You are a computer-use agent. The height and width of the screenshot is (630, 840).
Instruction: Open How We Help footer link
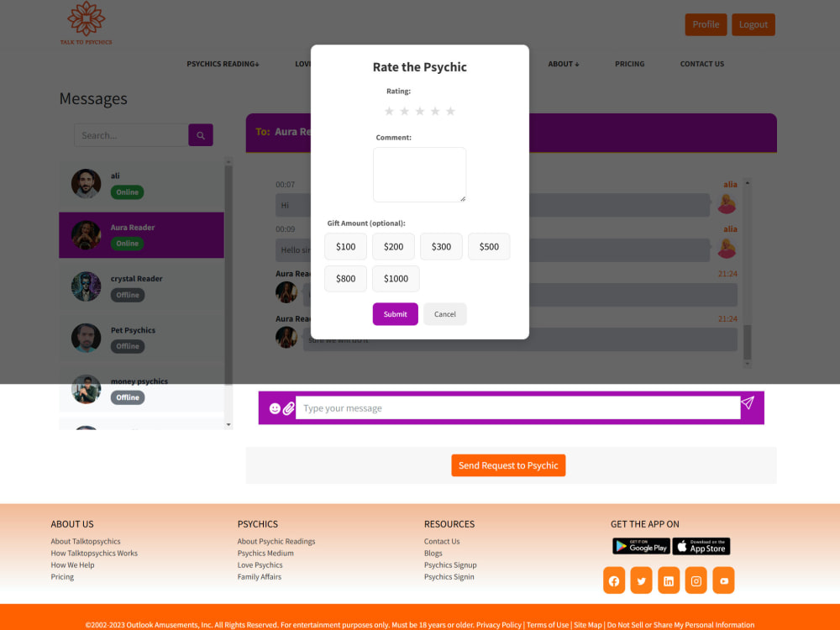click(x=72, y=565)
